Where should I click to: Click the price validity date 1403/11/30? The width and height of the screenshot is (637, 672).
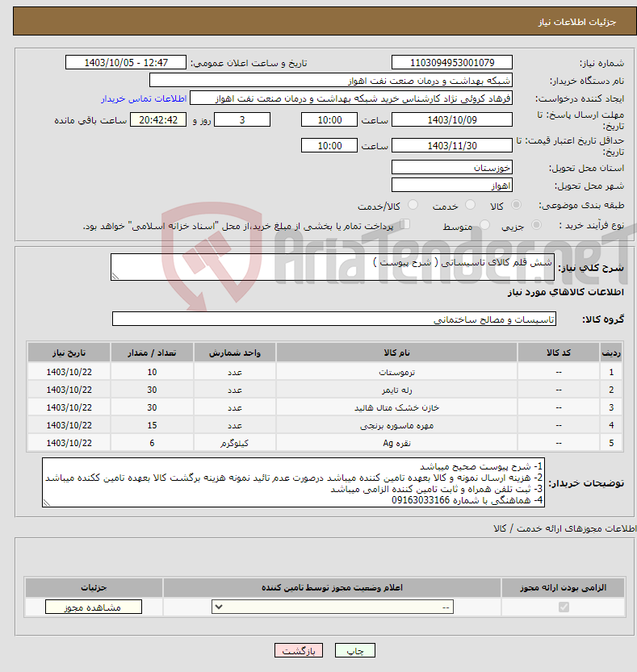[x=451, y=146]
